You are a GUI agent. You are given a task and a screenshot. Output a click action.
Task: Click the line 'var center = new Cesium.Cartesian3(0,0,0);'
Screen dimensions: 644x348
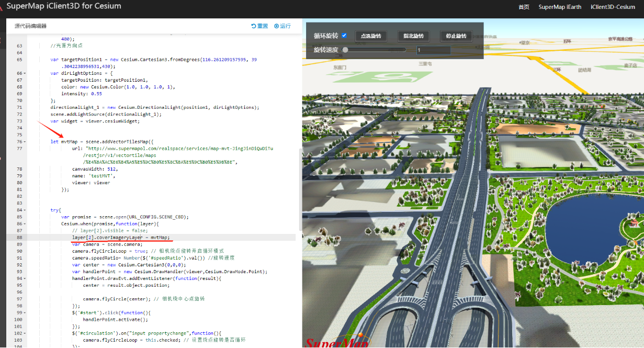[129, 264]
